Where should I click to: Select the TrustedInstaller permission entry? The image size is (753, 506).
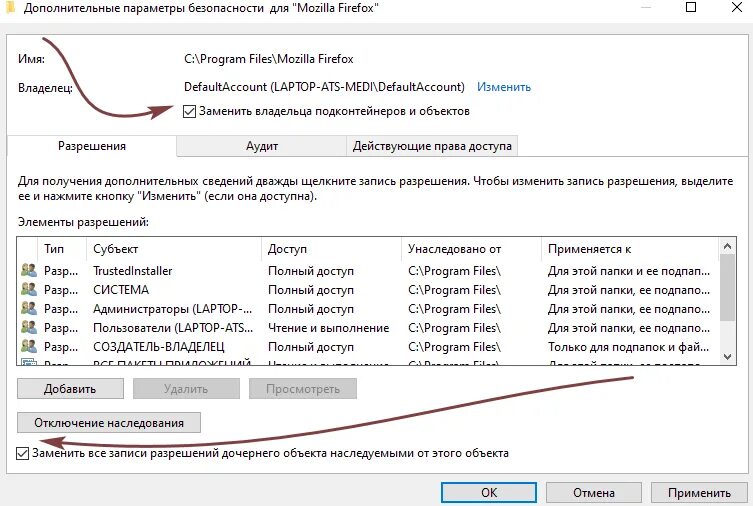(368, 271)
